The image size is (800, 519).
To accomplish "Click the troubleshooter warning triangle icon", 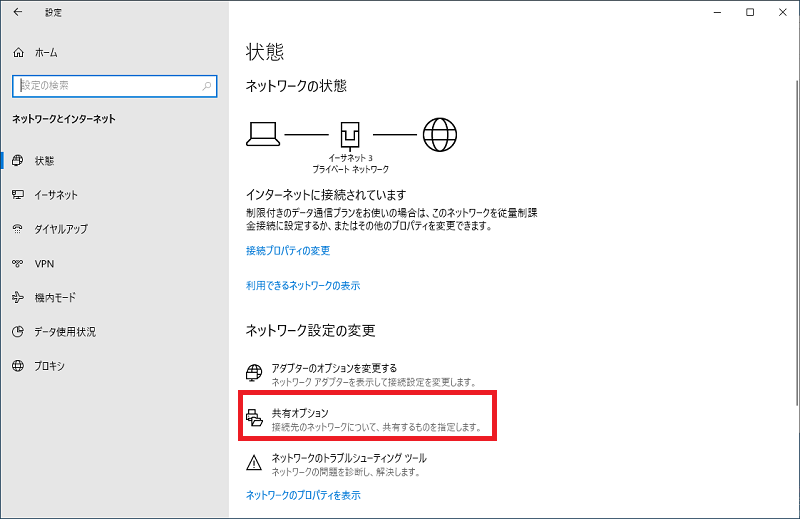I will (x=254, y=463).
